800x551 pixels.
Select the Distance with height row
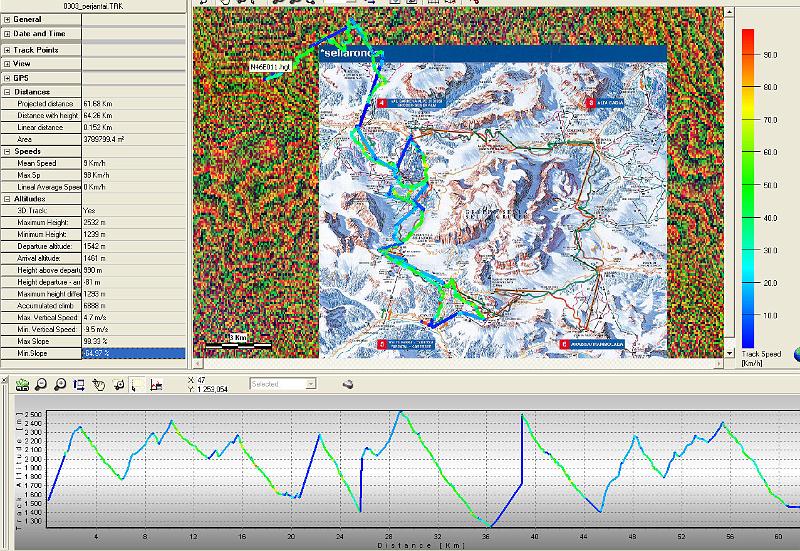pyautogui.click(x=93, y=116)
